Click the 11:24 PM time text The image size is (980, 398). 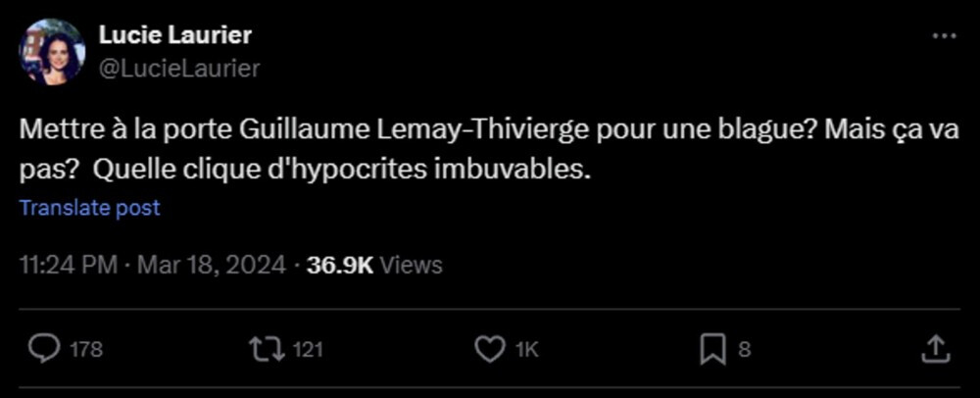click(x=69, y=265)
